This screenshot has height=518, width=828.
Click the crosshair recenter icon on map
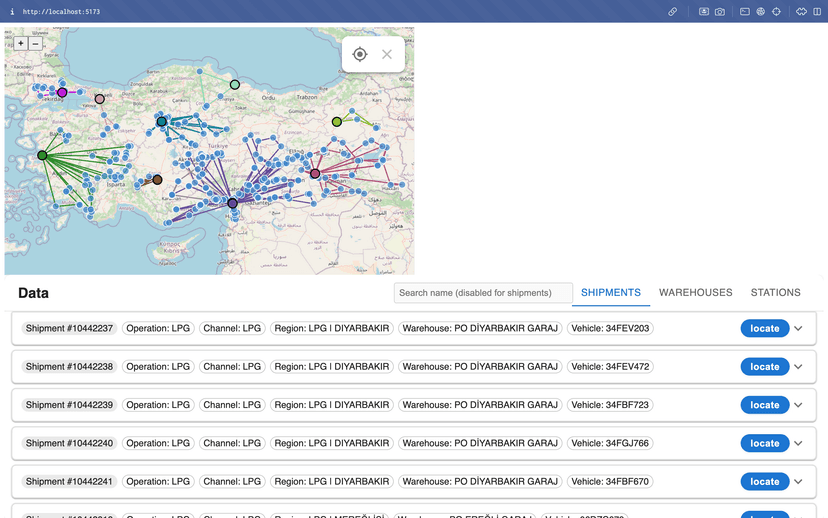(360, 54)
